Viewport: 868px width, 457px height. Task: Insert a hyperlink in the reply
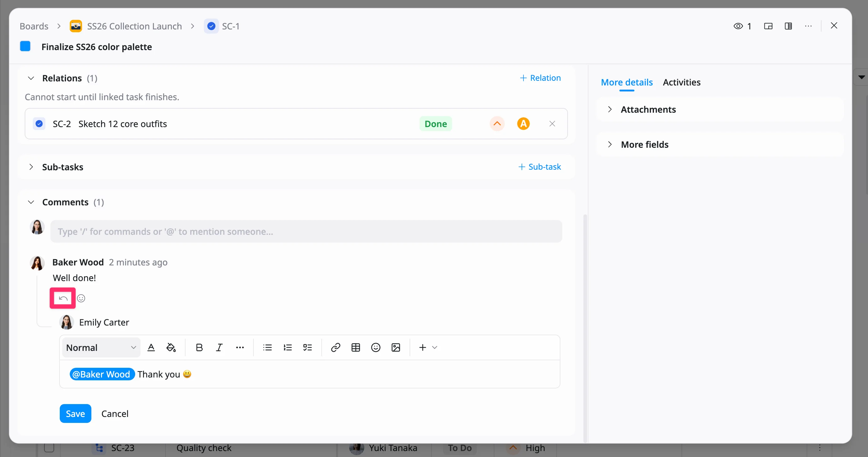(336, 347)
